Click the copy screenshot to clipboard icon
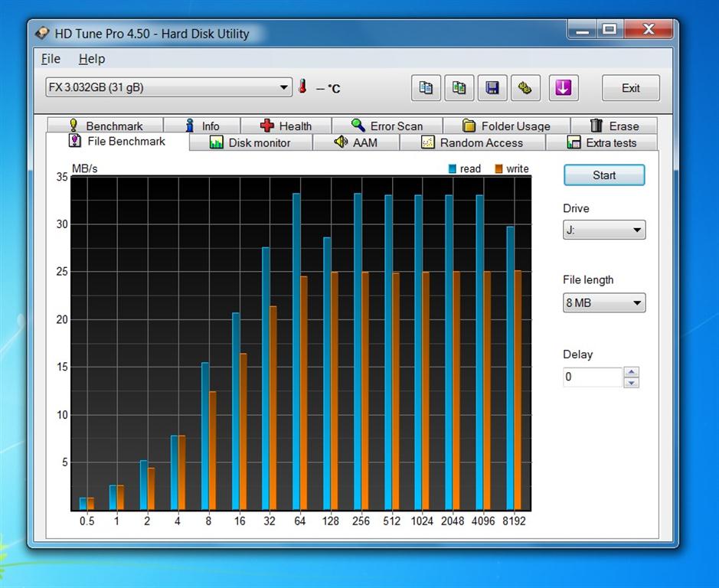This screenshot has width=719, height=588. pos(459,88)
